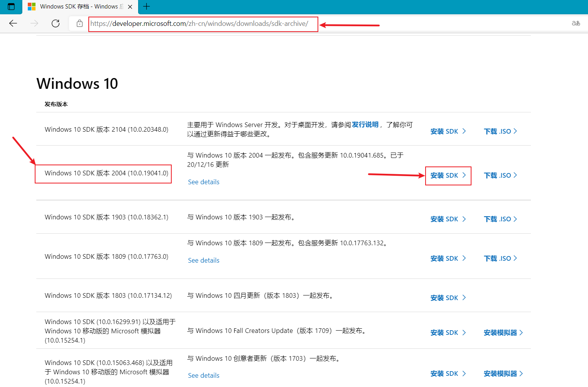This screenshot has height=387, width=588.
Task: Click description 与 Windows 10 版本 1903 一起发布
Action: pyautogui.click(x=242, y=217)
